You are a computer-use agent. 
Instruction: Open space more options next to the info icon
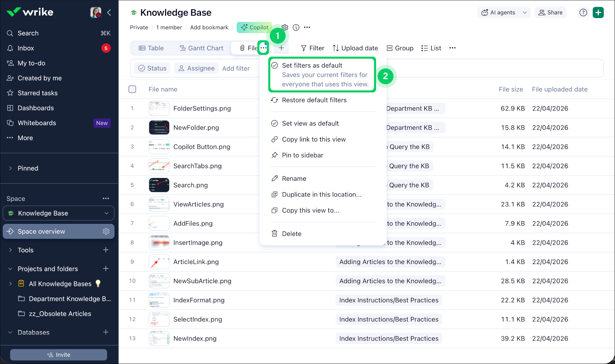pos(307,28)
